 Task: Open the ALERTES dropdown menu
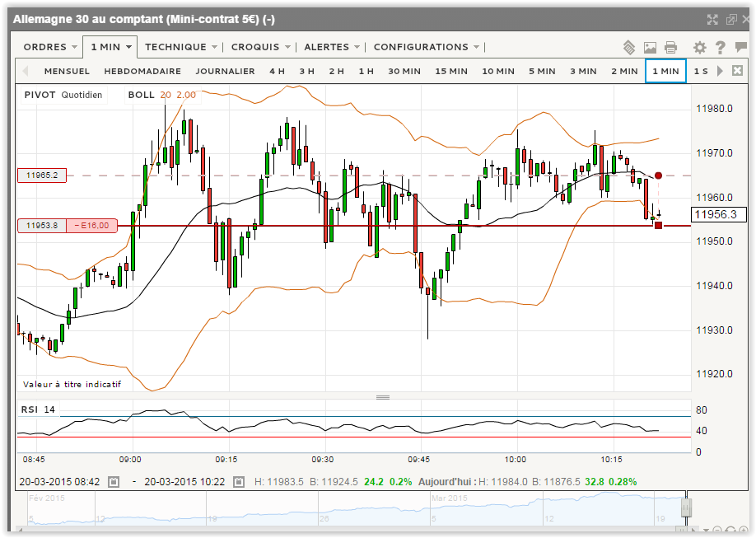coord(332,47)
